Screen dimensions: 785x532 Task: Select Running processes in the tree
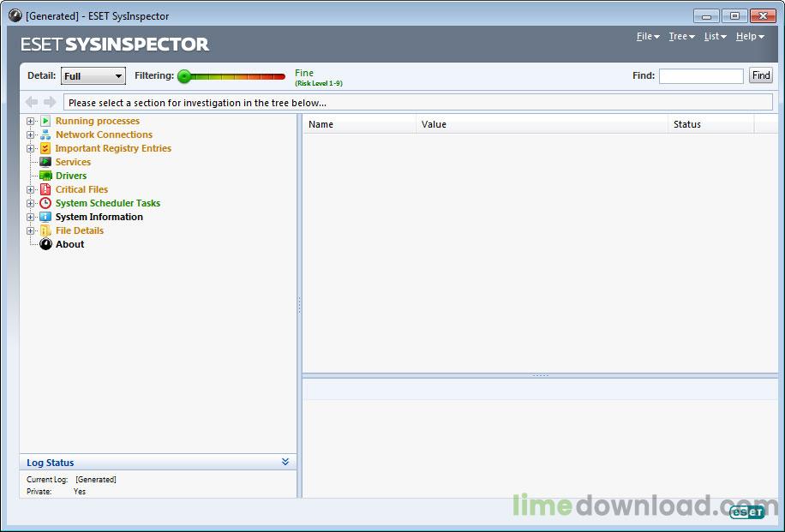point(98,121)
